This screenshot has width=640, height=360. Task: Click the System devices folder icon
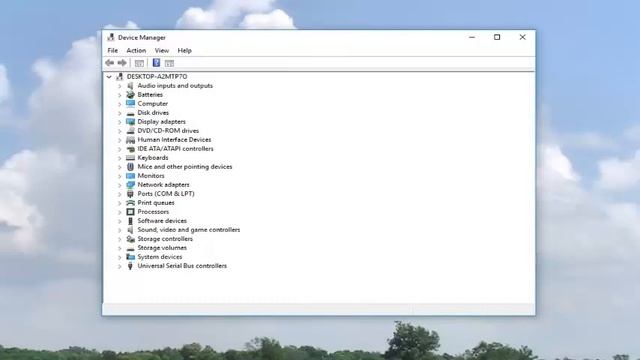coord(130,257)
